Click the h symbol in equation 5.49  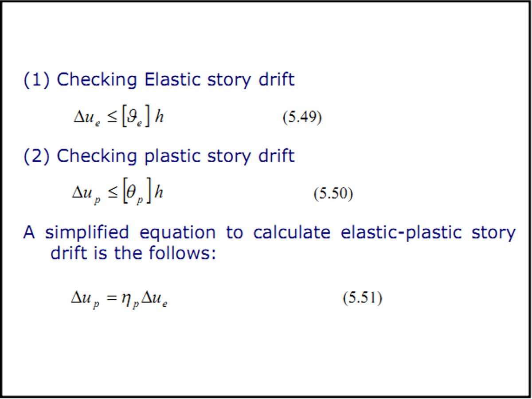coord(159,118)
